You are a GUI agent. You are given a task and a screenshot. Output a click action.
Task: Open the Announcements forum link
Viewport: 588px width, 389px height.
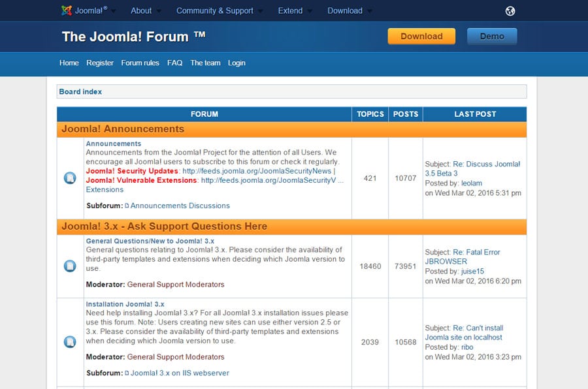114,144
